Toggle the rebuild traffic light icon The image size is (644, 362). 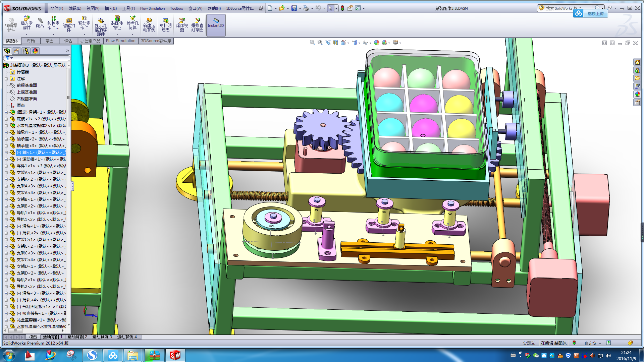tap(342, 8)
